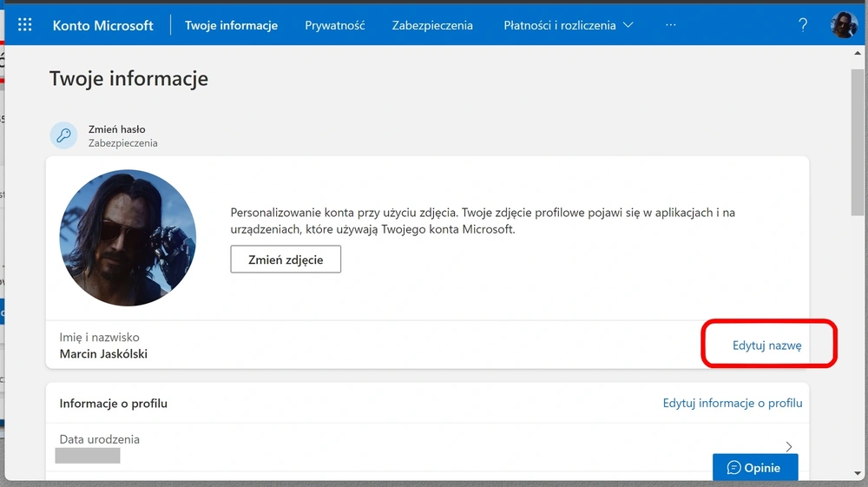Screen dimensions: 868x487
Task: Open the Data urodzenia chevron arrow
Action: (x=789, y=446)
